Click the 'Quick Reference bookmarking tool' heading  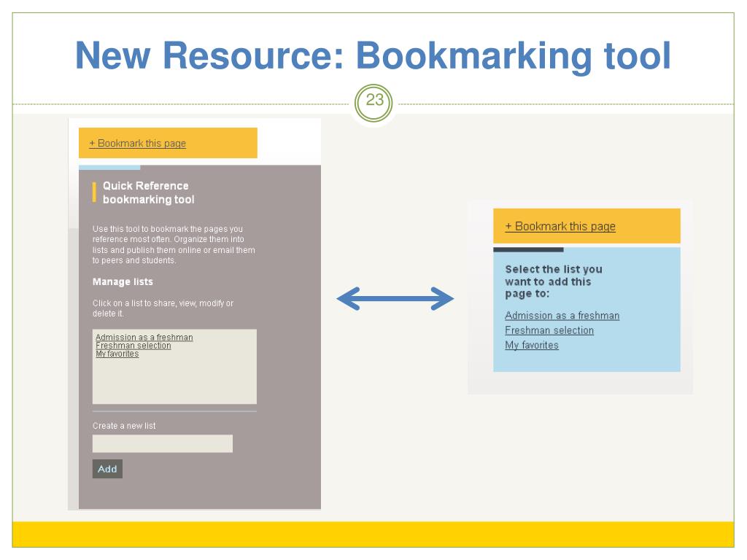149,192
